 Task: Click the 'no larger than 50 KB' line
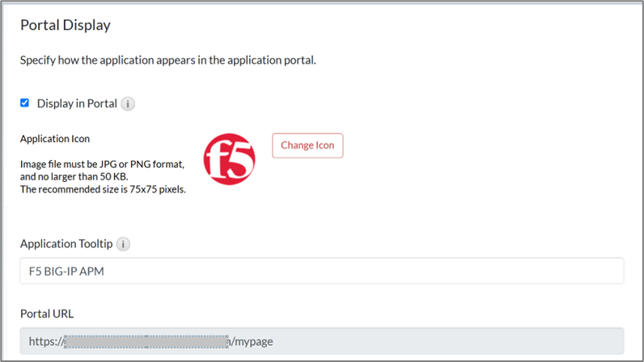74,176
